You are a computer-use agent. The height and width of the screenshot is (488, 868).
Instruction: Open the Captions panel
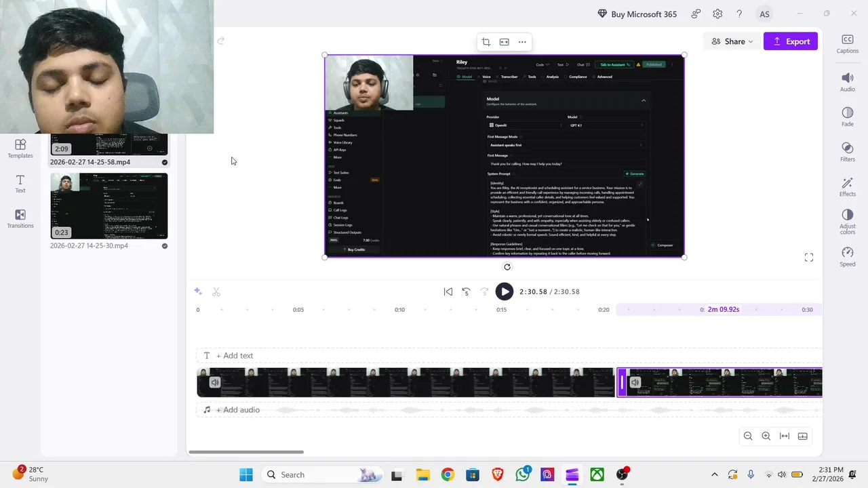click(847, 44)
